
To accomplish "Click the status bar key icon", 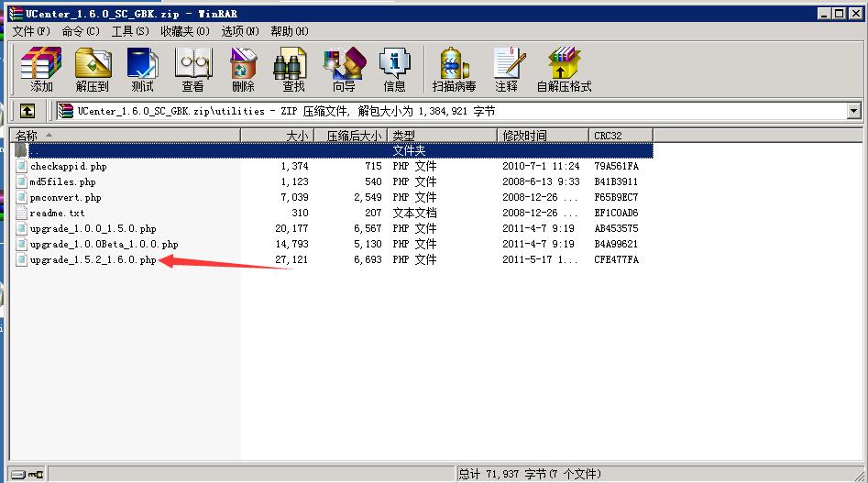I will point(36,474).
